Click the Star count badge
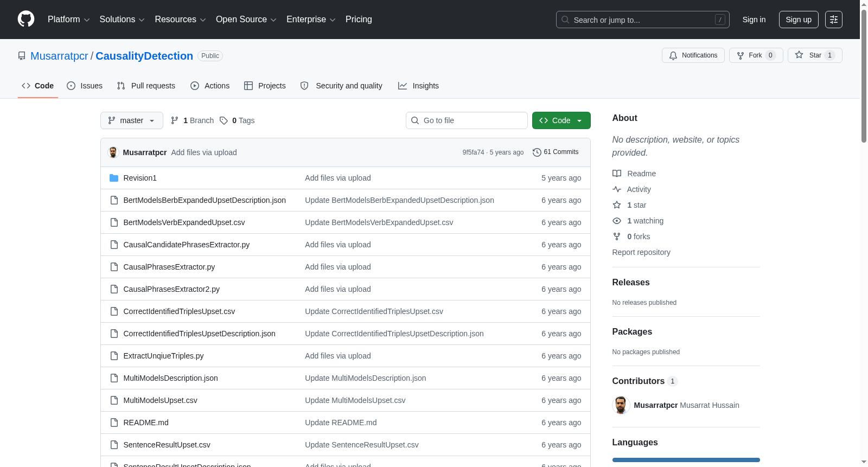 click(829, 55)
